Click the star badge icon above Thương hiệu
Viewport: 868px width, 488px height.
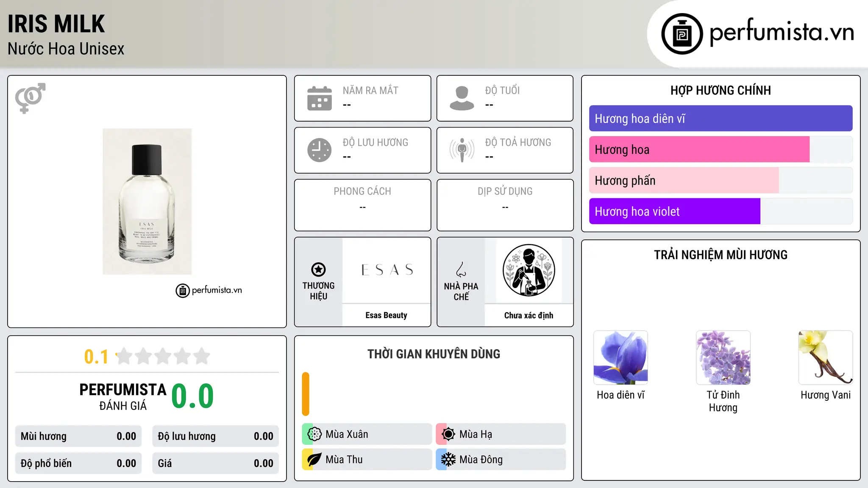tap(318, 269)
